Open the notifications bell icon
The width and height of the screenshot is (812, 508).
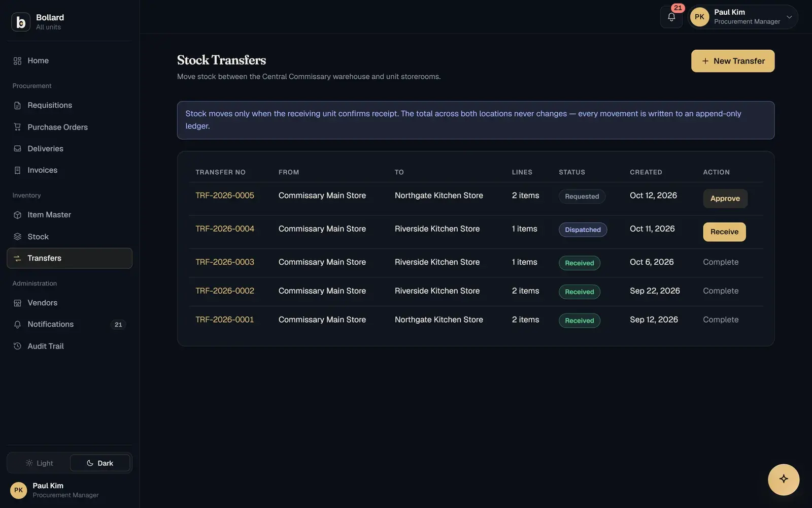pos(671,17)
